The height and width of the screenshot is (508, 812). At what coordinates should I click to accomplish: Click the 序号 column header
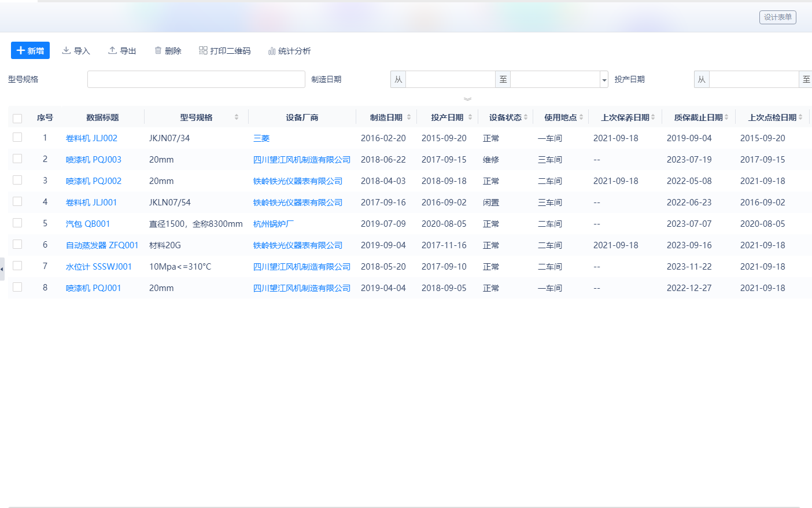pos(45,117)
